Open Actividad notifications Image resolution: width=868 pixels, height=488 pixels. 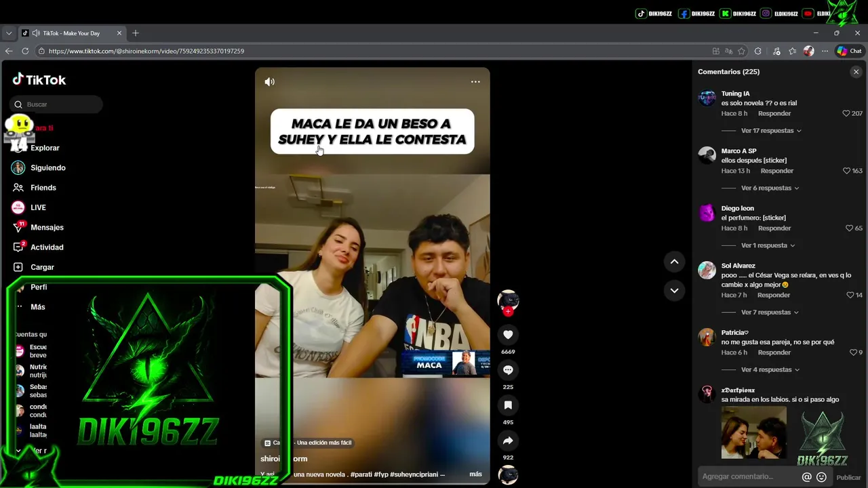[38, 247]
